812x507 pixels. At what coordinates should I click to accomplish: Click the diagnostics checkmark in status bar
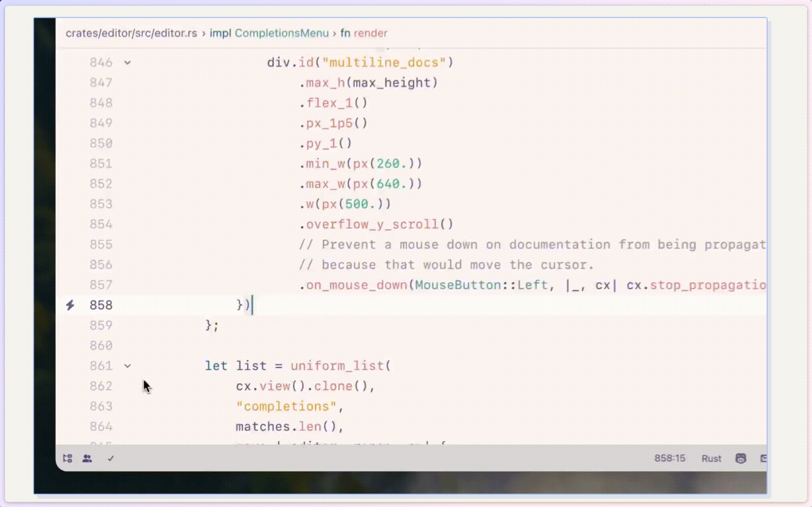click(x=110, y=458)
